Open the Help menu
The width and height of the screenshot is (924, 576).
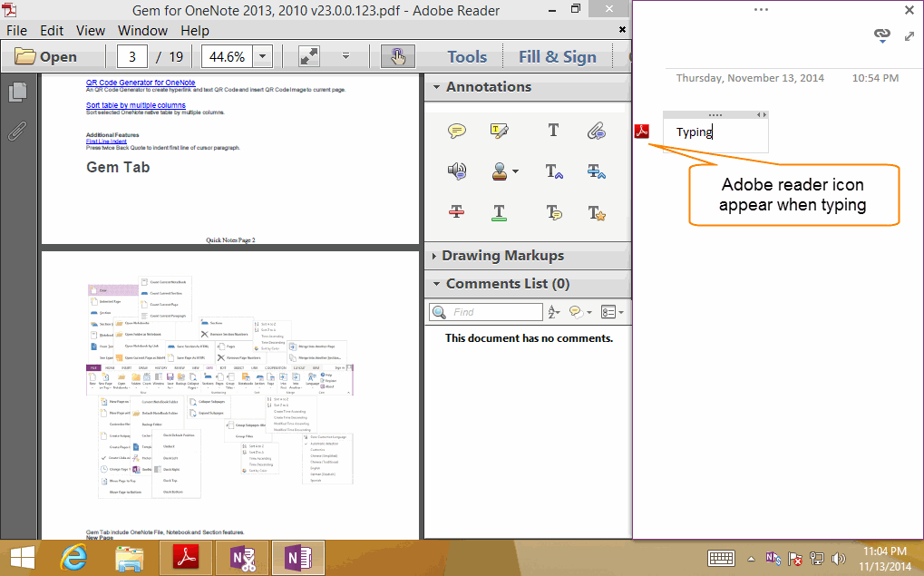point(194,31)
